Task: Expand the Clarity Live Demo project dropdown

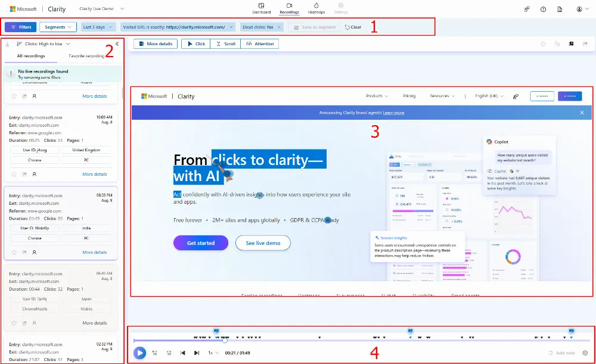Action: coord(101,9)
